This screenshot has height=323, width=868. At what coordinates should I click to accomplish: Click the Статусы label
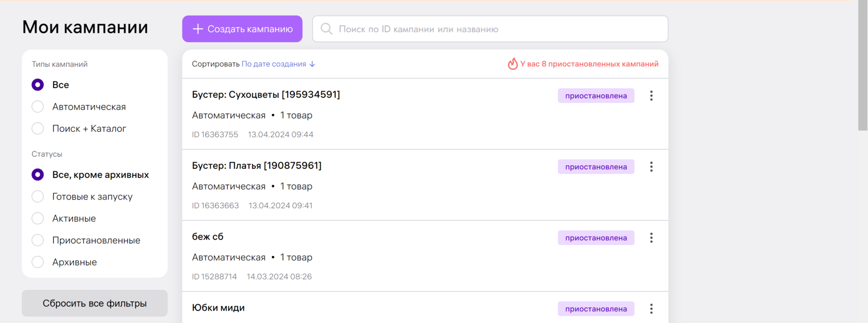[x=47, y=154]
